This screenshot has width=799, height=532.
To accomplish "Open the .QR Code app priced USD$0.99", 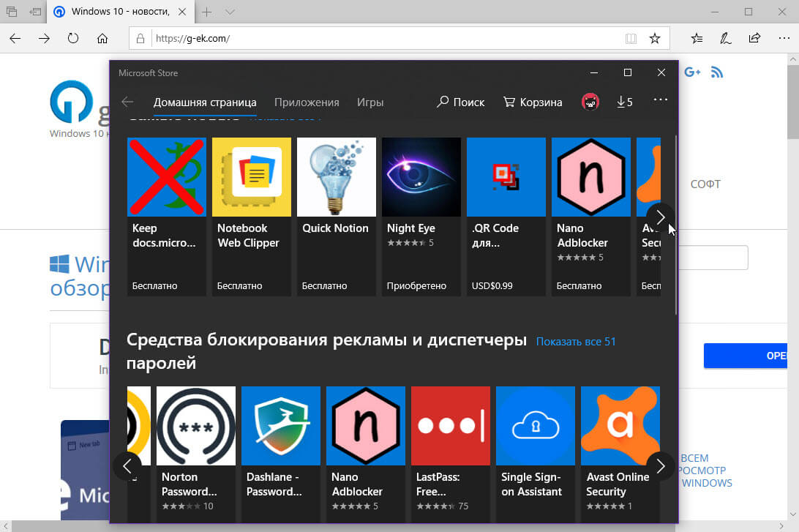I will click(x=506, y=176).
